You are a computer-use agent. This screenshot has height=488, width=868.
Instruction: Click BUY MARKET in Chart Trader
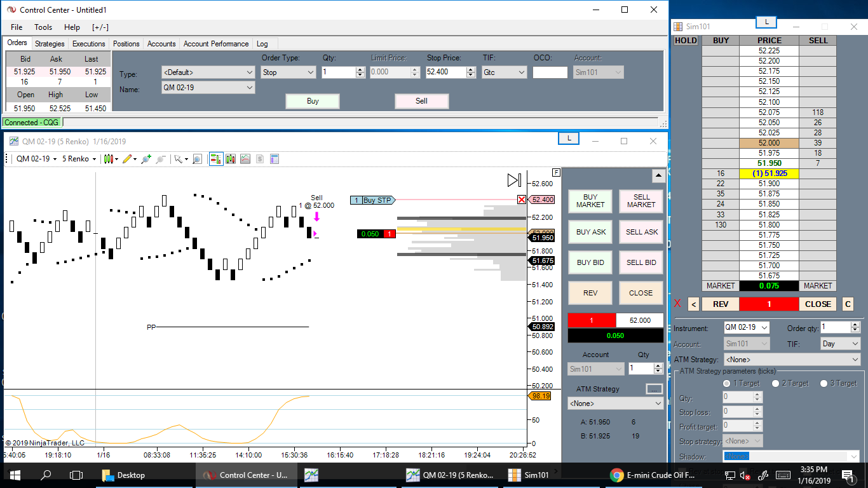pyautogui.click(x=590, y=201)
